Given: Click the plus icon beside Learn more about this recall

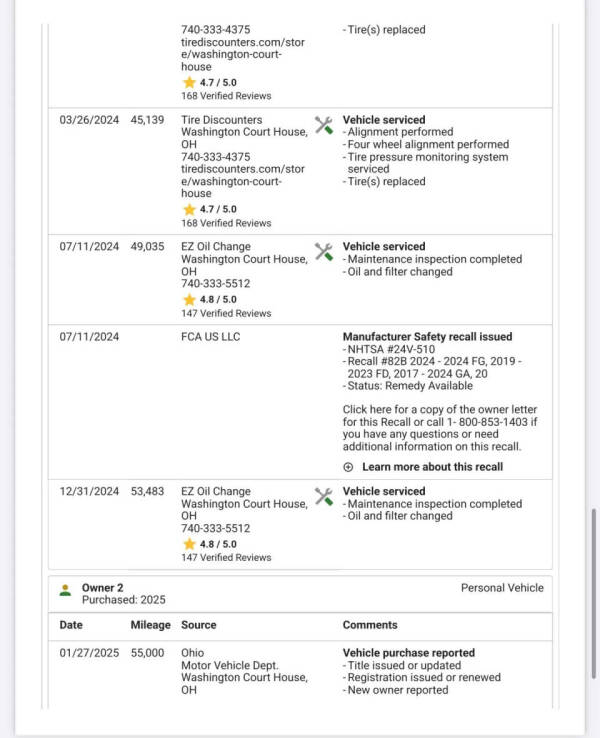Looking at the screenshot, I should point(348,467).
